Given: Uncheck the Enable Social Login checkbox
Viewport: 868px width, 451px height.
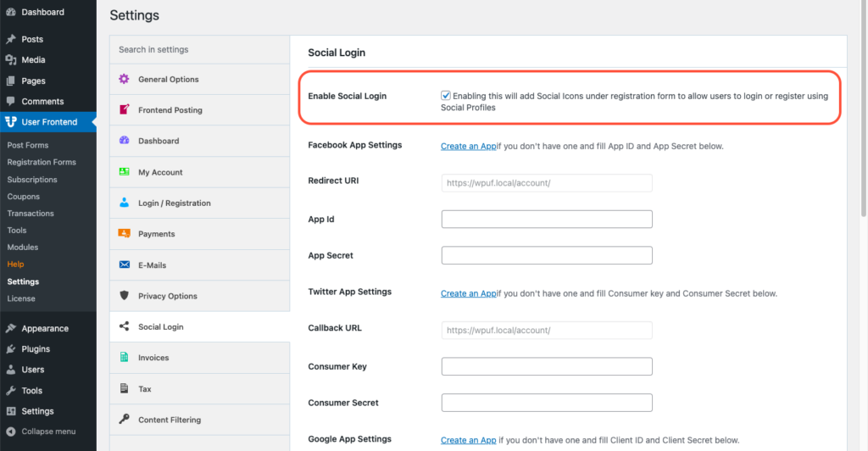Looking at the screenshot, I should coord(446,96).
